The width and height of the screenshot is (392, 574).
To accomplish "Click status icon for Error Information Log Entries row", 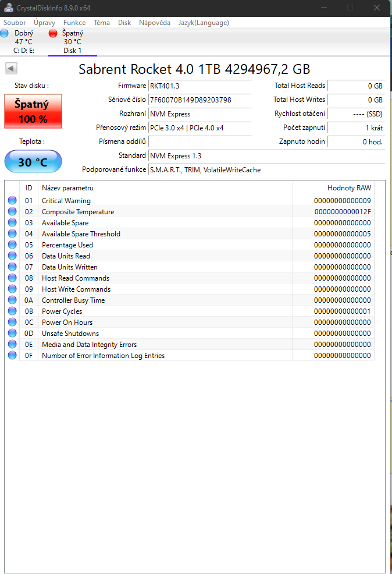I will [12, 355].
